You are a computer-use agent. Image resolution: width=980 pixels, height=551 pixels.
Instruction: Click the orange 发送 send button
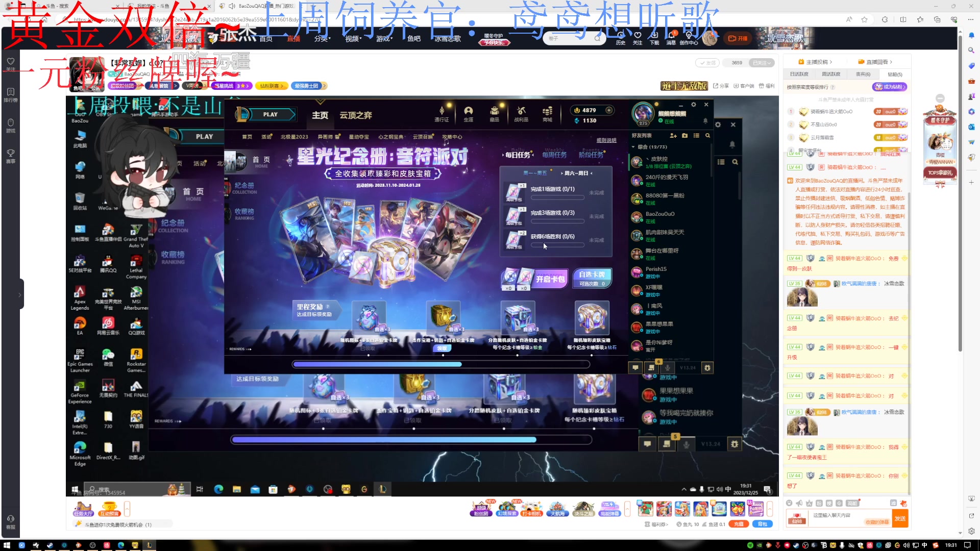coord(900,518)
